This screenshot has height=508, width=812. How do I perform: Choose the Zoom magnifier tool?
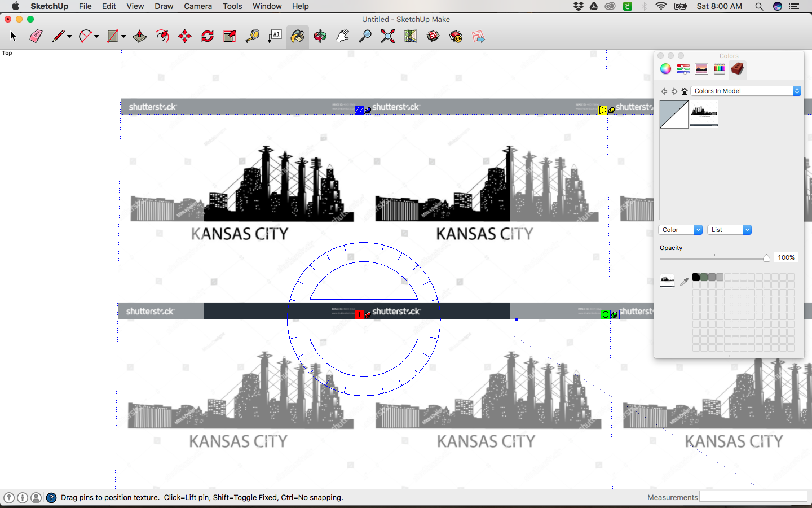coord(365,37)
